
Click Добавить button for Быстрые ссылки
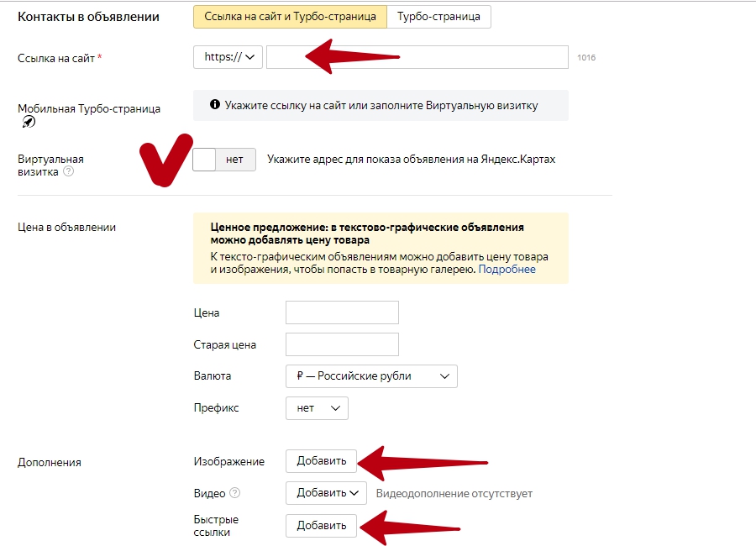pyautogui.click(x=321, y=526)
